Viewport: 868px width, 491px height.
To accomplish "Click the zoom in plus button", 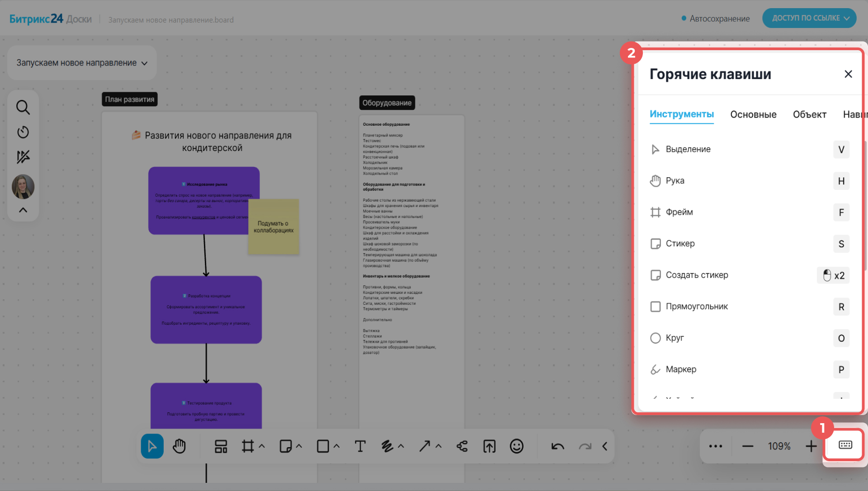I will (x=811, y=446).
